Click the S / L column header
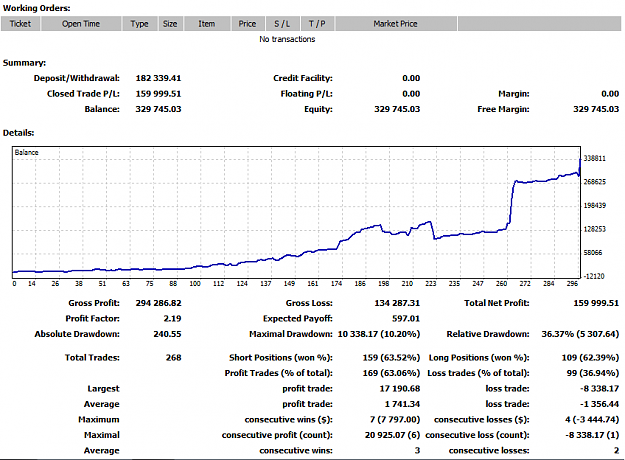 coord(282,24)
